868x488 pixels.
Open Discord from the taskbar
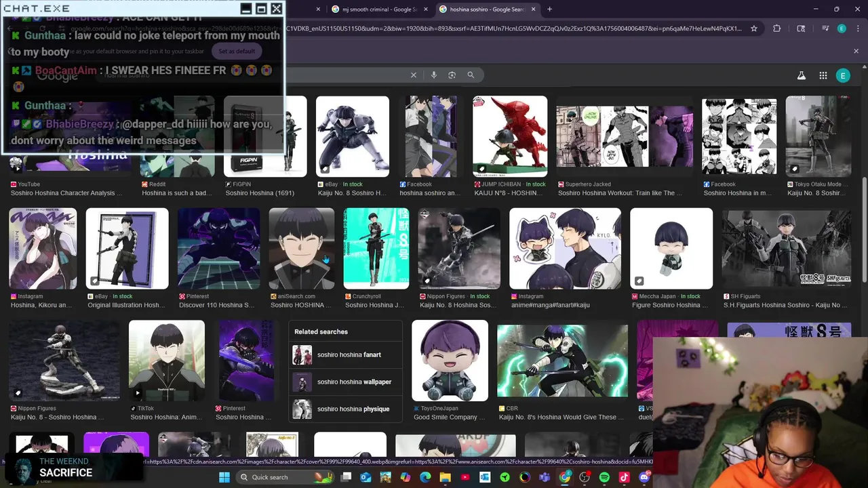(x=644, y=477)
